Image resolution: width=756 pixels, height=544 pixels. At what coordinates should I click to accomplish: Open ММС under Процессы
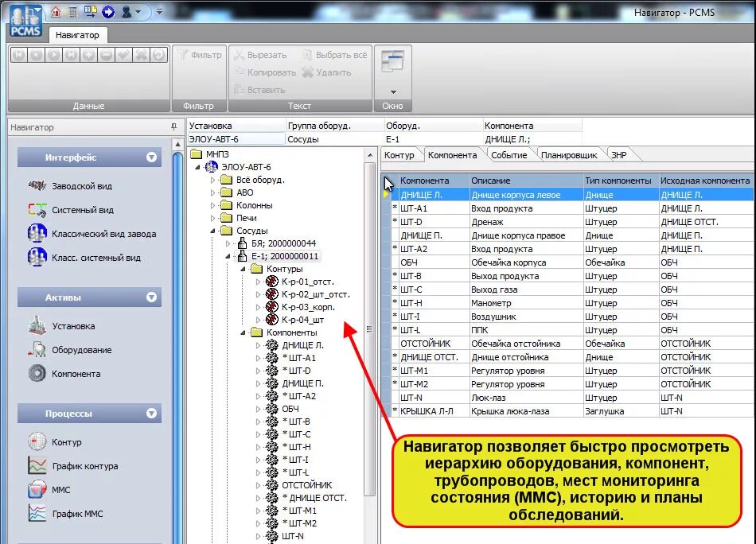[49, 490]
